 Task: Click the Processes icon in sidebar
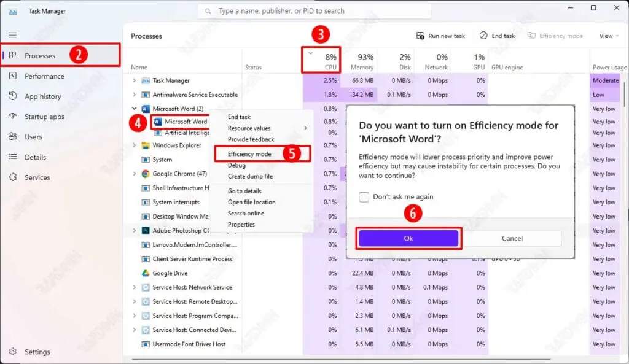pyautogui.click(x=12, y=55)
